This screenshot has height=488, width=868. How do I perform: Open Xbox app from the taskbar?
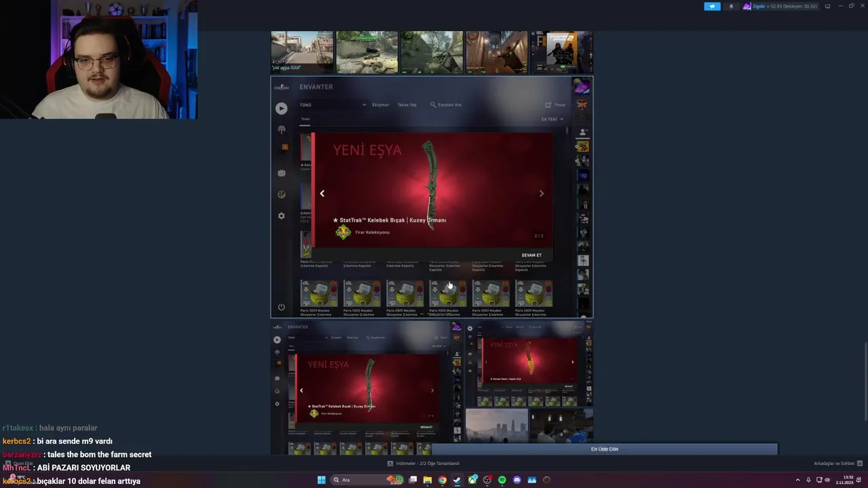click(x=472, y=480)
